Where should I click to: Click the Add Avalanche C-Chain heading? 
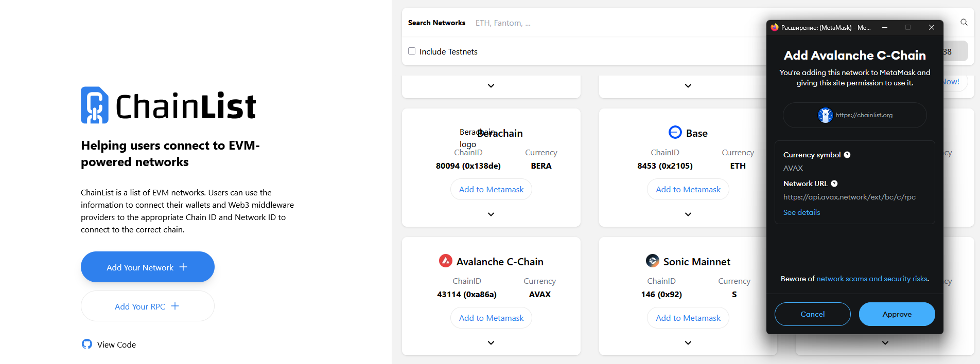(x=855, y=55)
